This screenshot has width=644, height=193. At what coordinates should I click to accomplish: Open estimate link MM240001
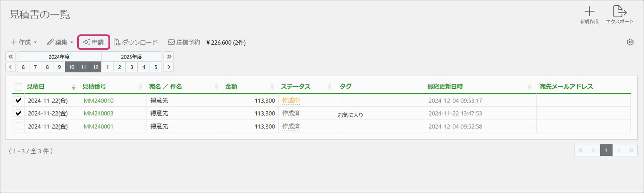point(99,126)
